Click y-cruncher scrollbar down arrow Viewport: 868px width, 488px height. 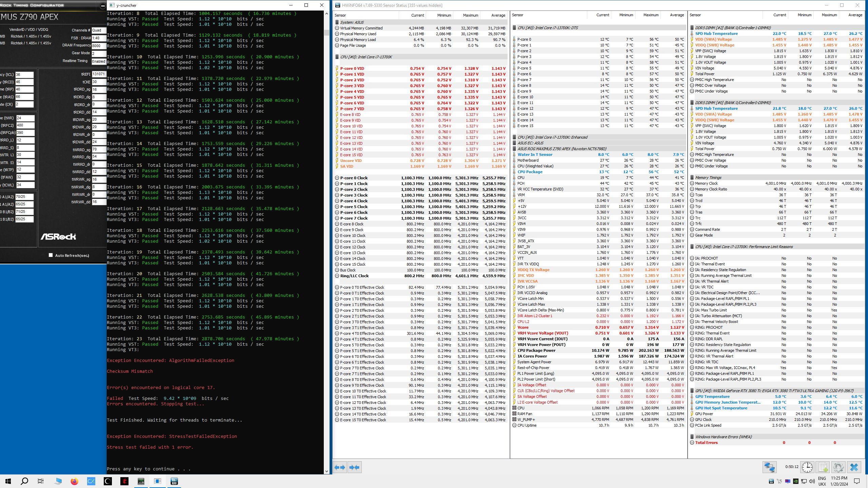tap(327, 471)
